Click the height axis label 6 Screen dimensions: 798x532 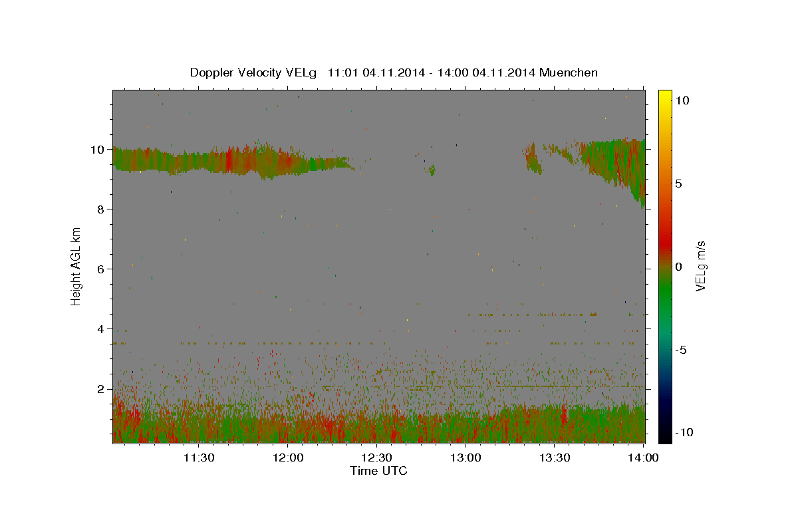tap(102, 269)
